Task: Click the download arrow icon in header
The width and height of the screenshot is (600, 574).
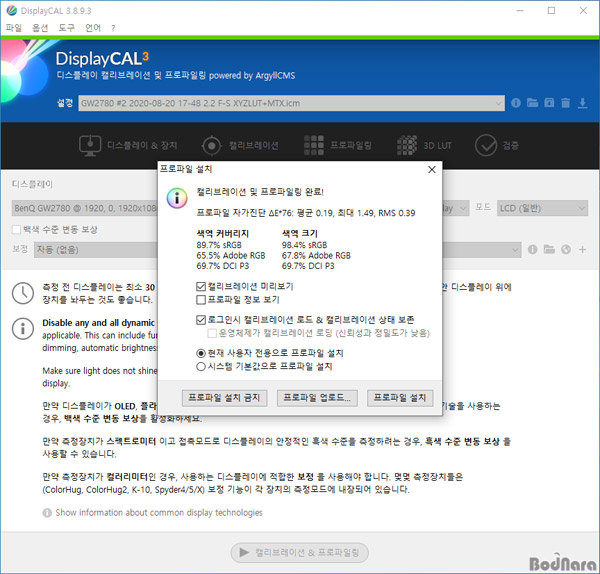Action: point(582,103)
